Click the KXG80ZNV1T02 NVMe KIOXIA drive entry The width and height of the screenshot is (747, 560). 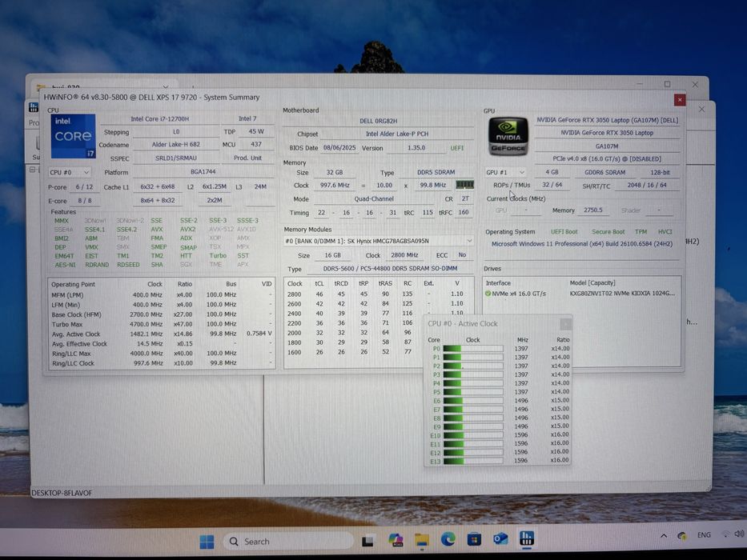[x=622, y=294]
